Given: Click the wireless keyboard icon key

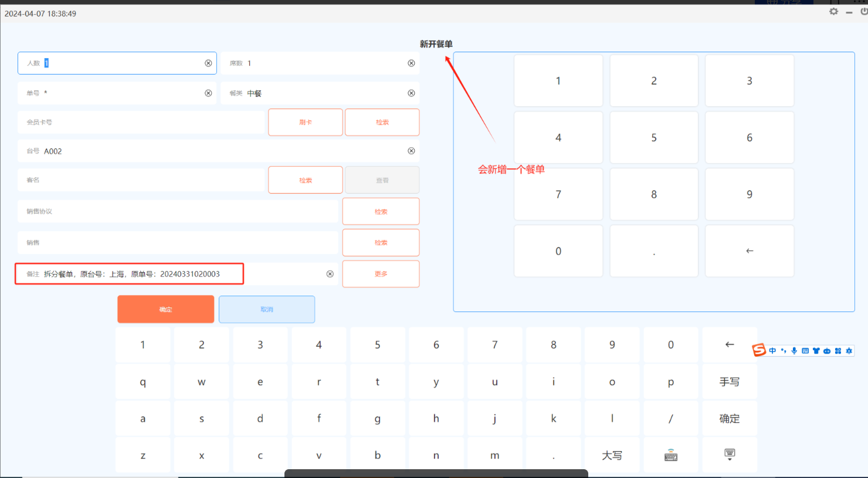Looking at the screenshot, I should pyautogui.click(x=671, y=456).
